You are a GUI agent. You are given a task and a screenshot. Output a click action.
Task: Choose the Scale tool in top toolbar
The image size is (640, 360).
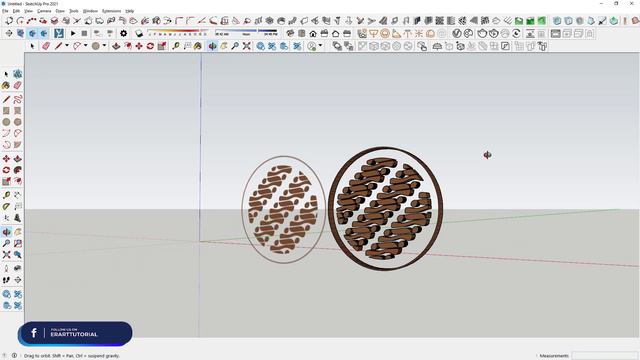click(162, 46)
